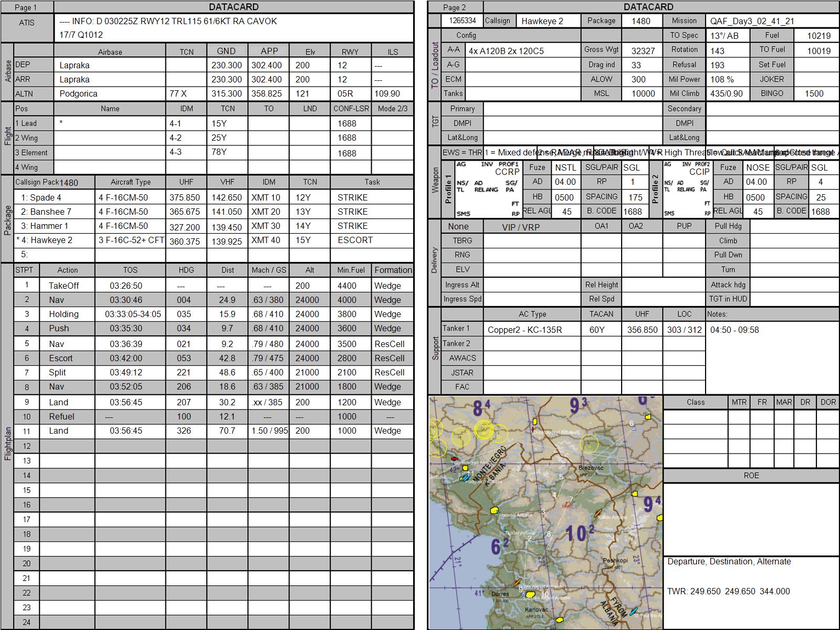The width and height of the screenshot is (840, 630).
Task: Click Banshee 7 UHF frequency 365.675
Action: coord(185,212)
